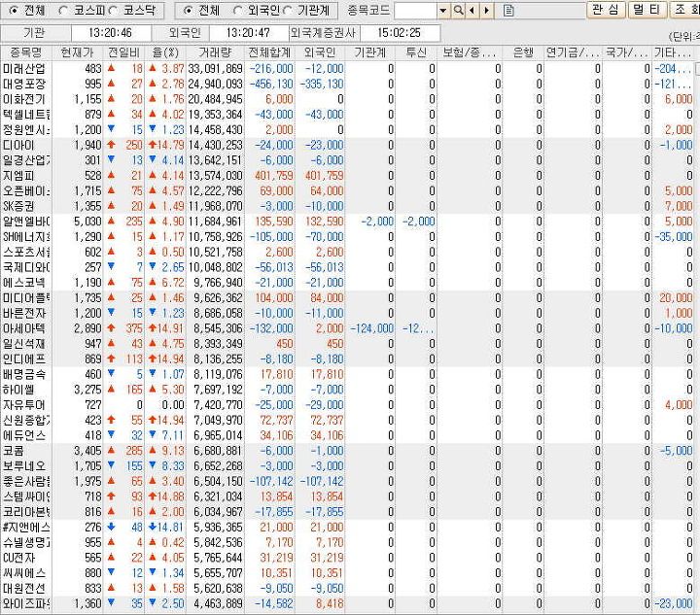Screen dimensions: 700x615
Task: Click the -124,000 institution cell for 아세아텍
Action: pyautogui.click(x=371, y=328)
